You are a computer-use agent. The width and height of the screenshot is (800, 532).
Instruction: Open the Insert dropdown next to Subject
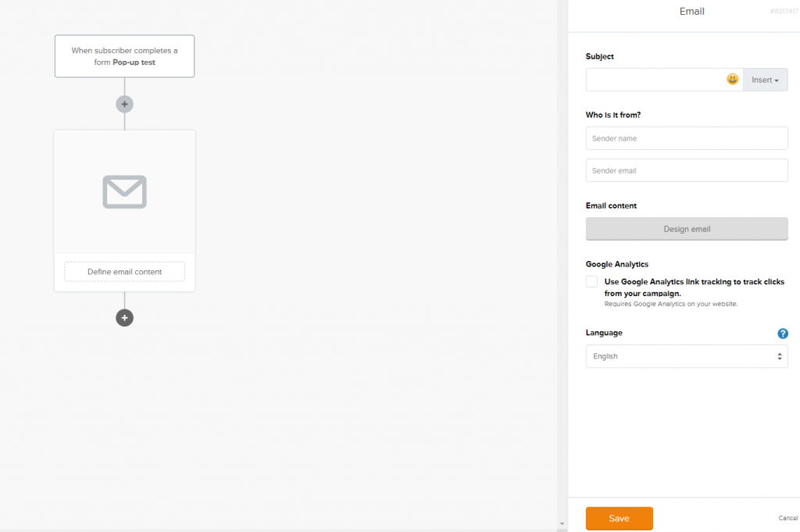(x=765, y=80)
